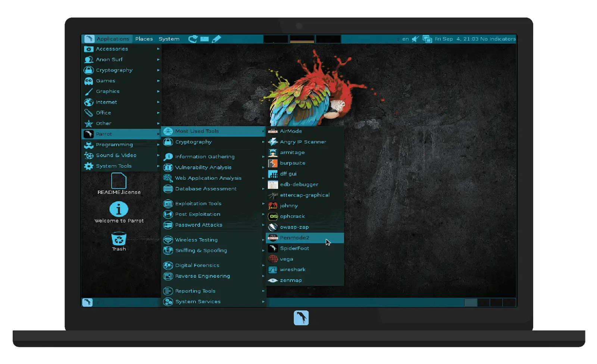The height and width of the screenshot is (364, 597).
Task: Click the terminal launcher icon in the top panel
Action: [204, 39]
